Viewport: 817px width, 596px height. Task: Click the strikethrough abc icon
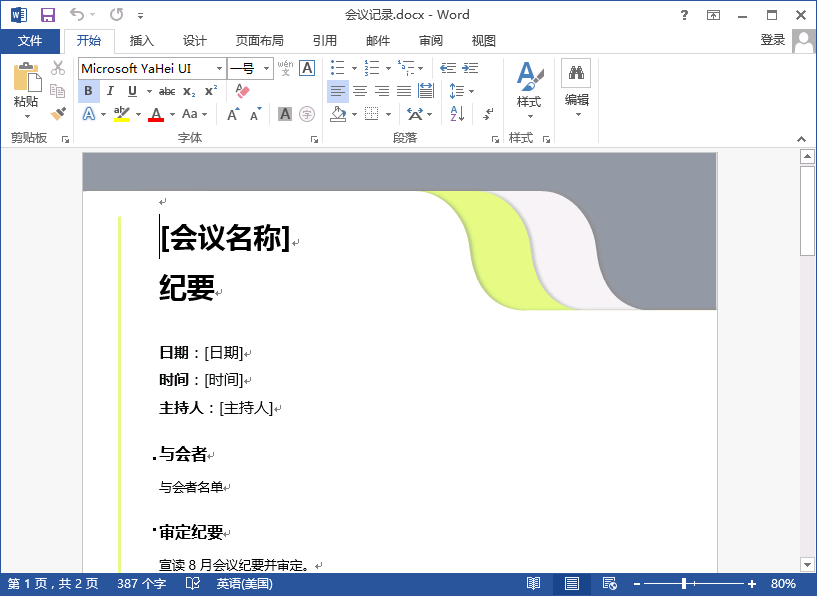[167, 91]
